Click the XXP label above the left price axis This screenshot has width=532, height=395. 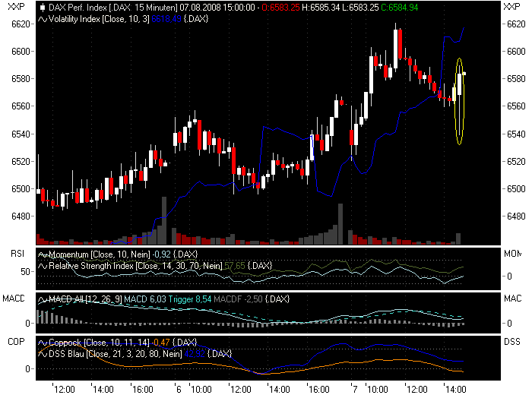pyautogui.click(x=16, y=6)
